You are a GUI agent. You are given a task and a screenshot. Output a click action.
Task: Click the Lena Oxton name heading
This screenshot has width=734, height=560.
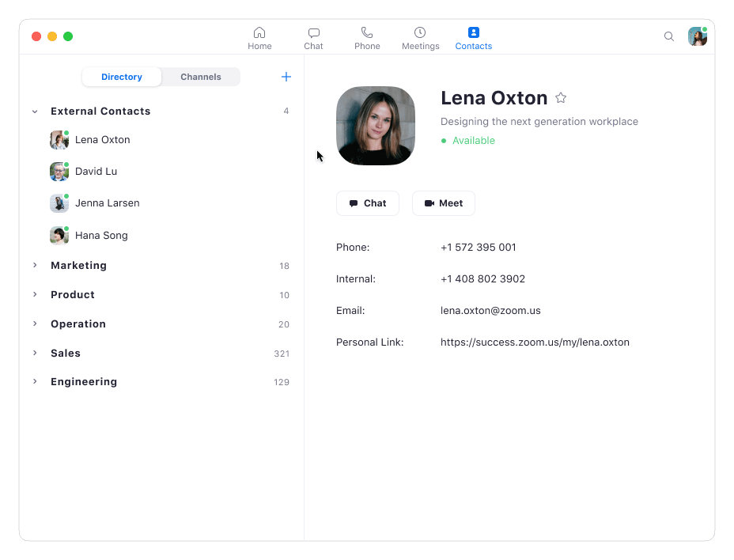[x=494, y=98]
